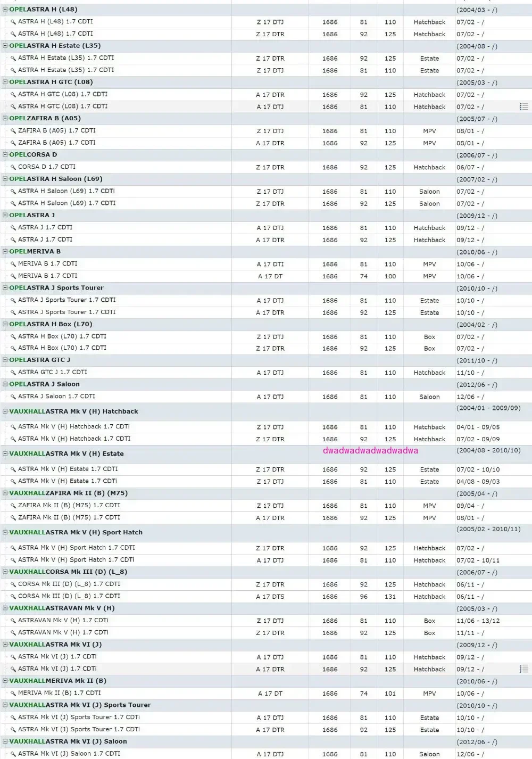Click the magnifier icon beside ASTRA GTC J 1.7 CDTI

click(13, 373)
